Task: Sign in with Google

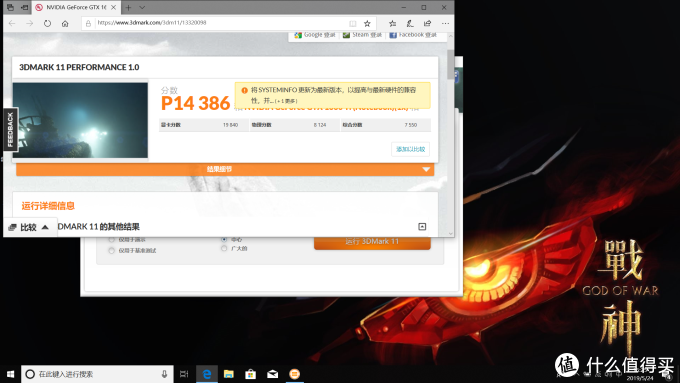Action: tap(315, 35)
